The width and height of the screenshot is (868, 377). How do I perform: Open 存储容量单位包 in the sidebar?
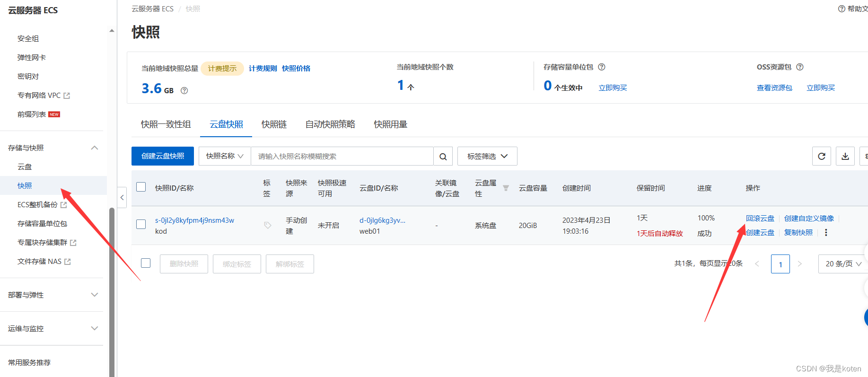(x=42, y=224)
